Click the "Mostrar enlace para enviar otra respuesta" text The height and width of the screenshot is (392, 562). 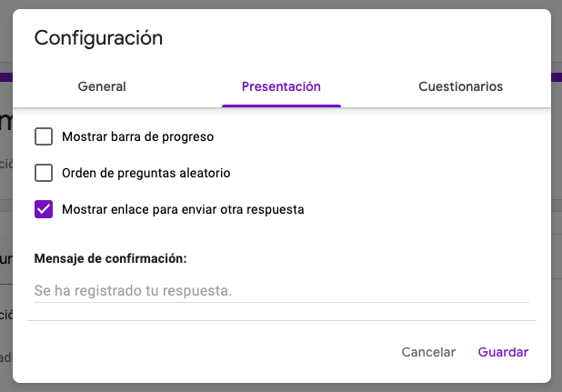pyautogui.click(x=183, y=209)
